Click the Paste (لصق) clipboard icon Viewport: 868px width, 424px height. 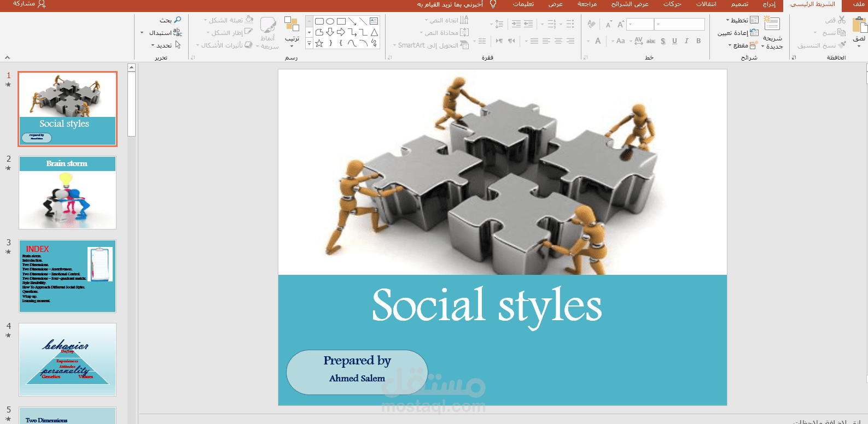tap(859, 25)
